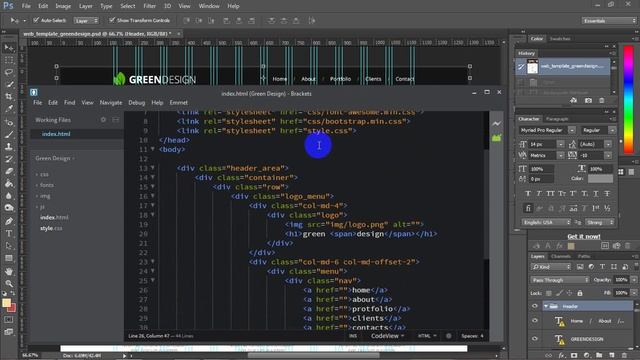Click the Green Design project name
This screenshot has height=360, width=640.
54,158
